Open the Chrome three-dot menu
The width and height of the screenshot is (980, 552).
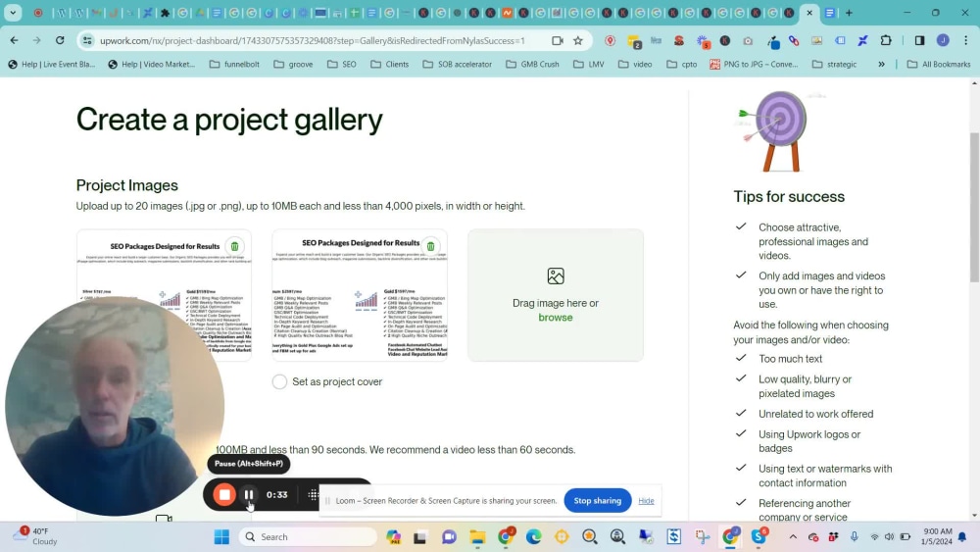[x=966, y=40]
